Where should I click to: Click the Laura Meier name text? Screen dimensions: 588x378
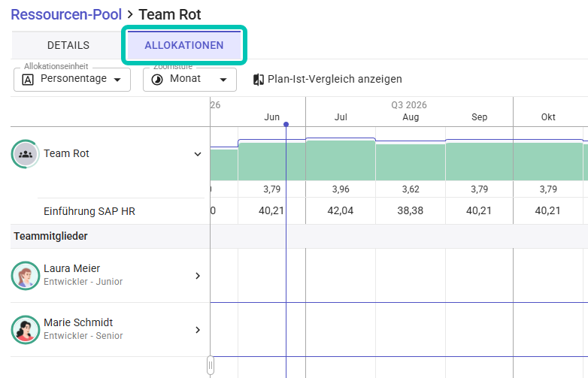coord(71,268)
